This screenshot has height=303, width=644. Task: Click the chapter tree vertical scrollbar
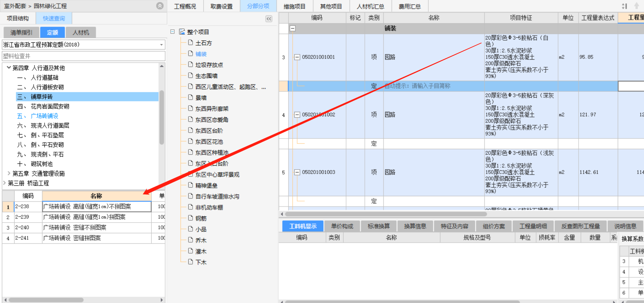click(x=162, y=117)
